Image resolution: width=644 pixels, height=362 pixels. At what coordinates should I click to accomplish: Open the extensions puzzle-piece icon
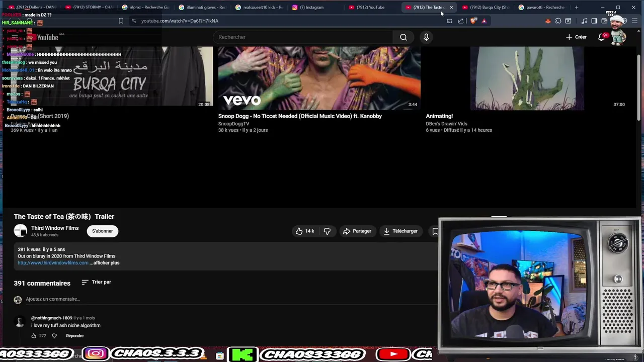click(x=558, y=21)
